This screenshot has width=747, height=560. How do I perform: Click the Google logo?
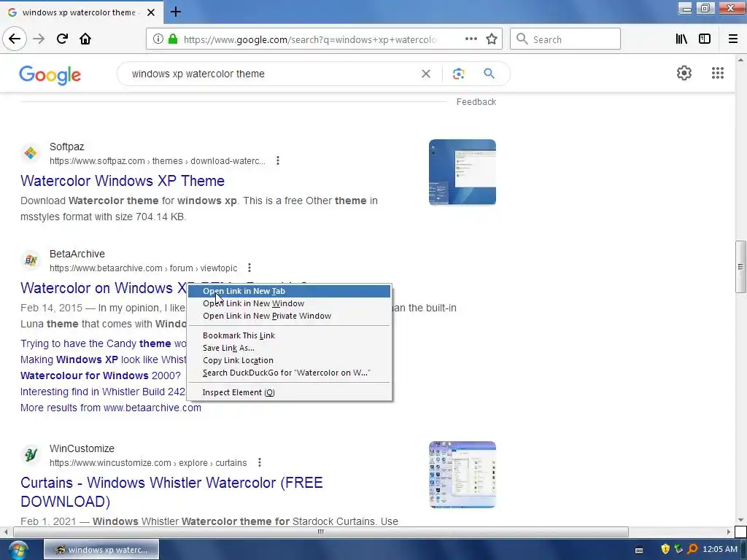tap(50, 75)
